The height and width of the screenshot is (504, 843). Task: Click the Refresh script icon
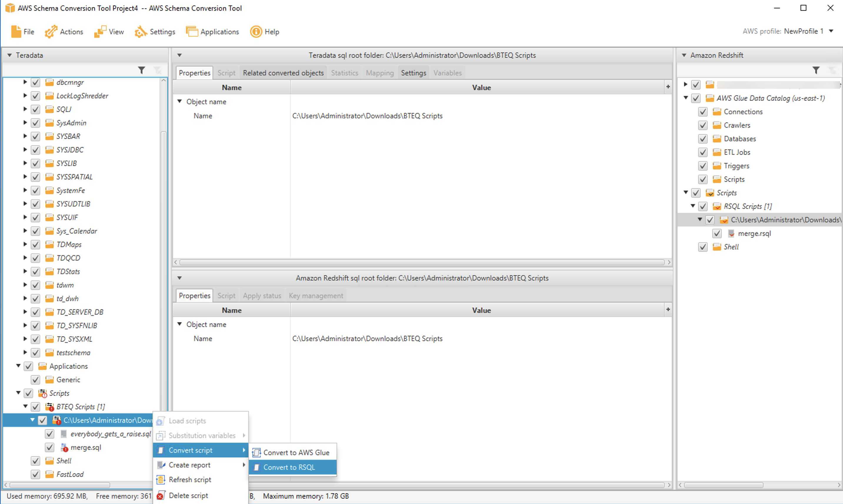click(x=160, y=480)
